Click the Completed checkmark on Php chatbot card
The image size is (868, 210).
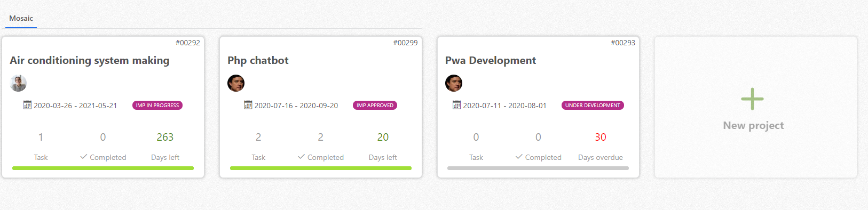click(302, 157)
